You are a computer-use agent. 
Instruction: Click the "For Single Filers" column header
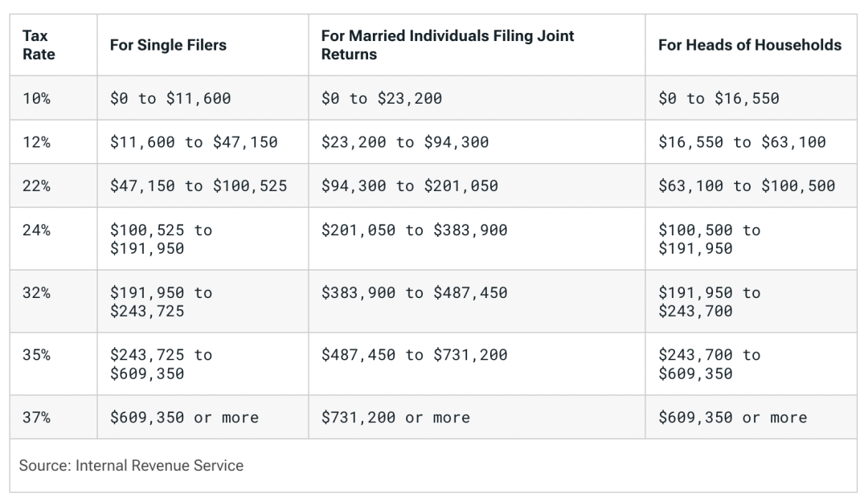tap(168, 45)
